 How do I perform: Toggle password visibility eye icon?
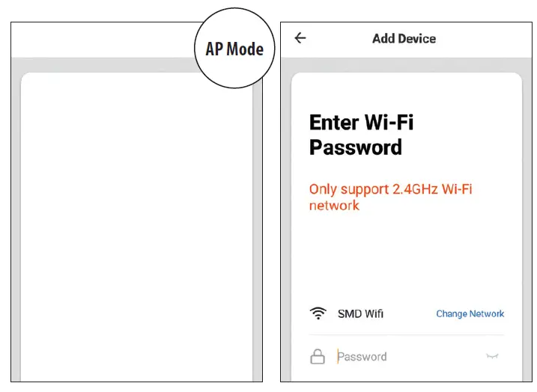click(492, 357)
